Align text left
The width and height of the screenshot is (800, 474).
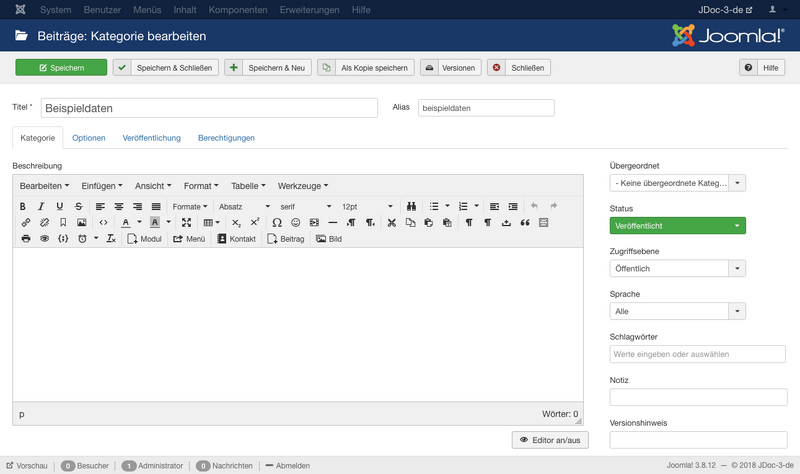pyautogui.click(x=101, y=206)
